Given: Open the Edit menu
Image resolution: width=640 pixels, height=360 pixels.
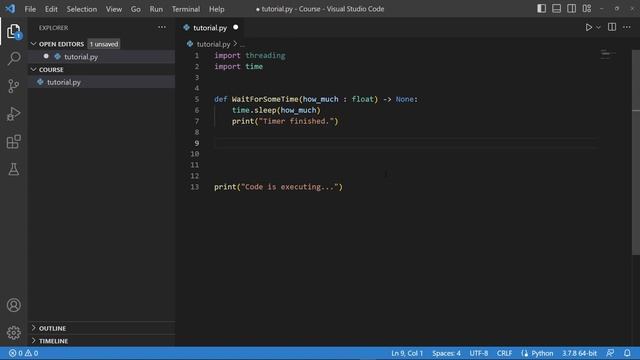Looking at the screenshot, I should click(x=51, y=9).
